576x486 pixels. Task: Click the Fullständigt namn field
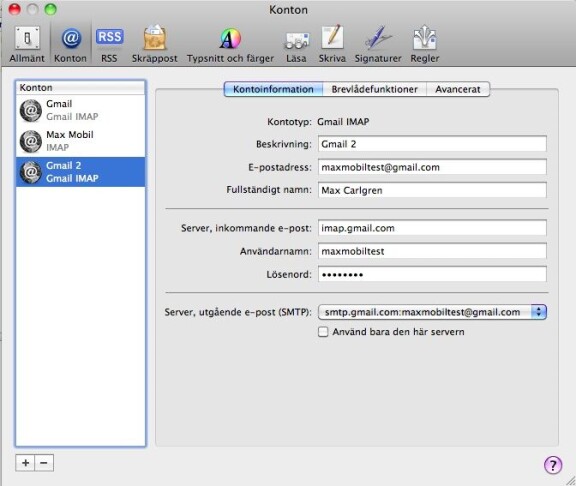[432, 190]
